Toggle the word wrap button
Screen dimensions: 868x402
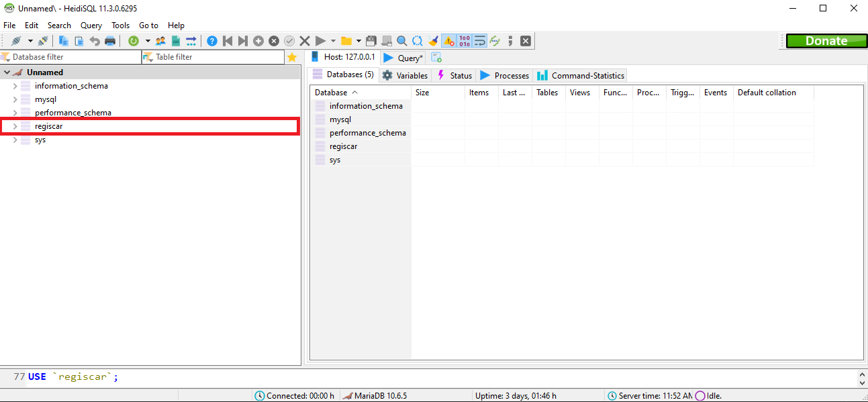coord(479,41)
